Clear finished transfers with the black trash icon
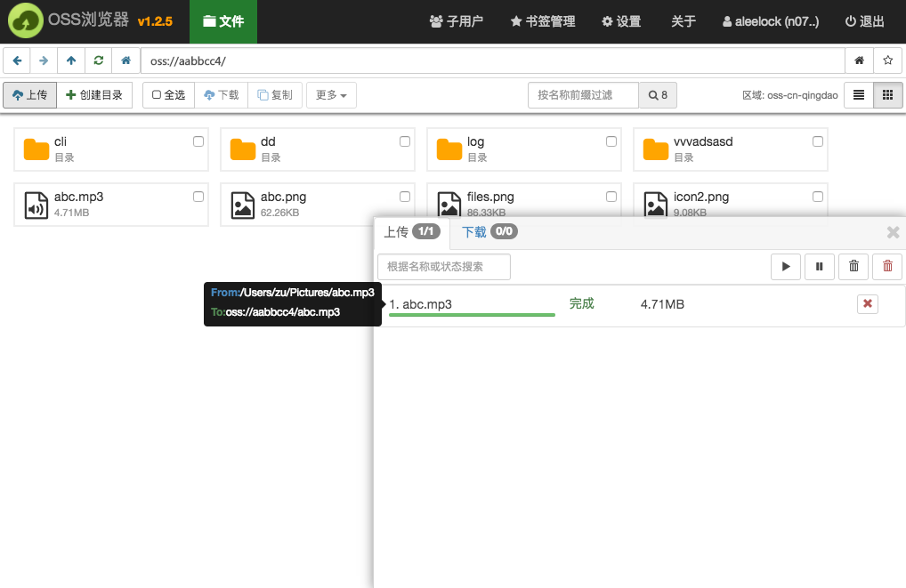 point(853,266)
